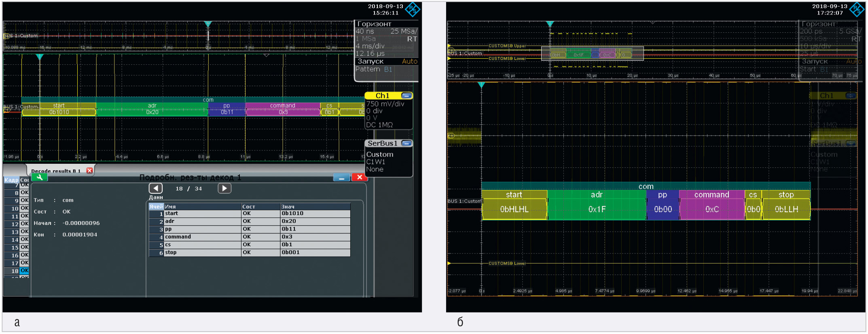The height and width of the screenshot is (334, 868).
Task: Select the stop cell row with 0b001
Action: (250, 253)
